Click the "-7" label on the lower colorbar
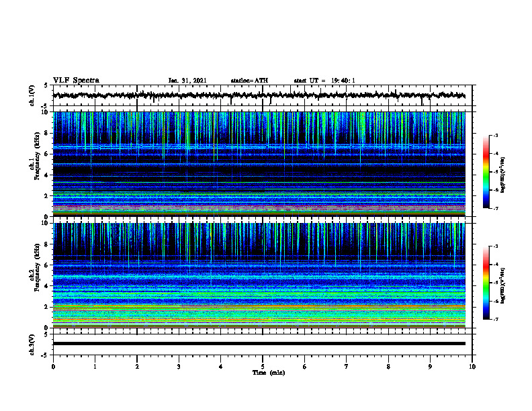Viewport: 532px width, 411px height. pos(495,319)
